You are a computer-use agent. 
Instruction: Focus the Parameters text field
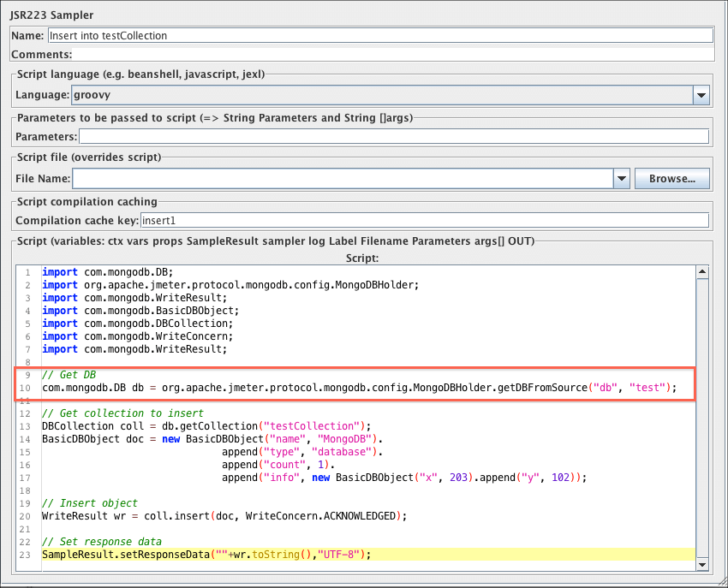[393, 136]
